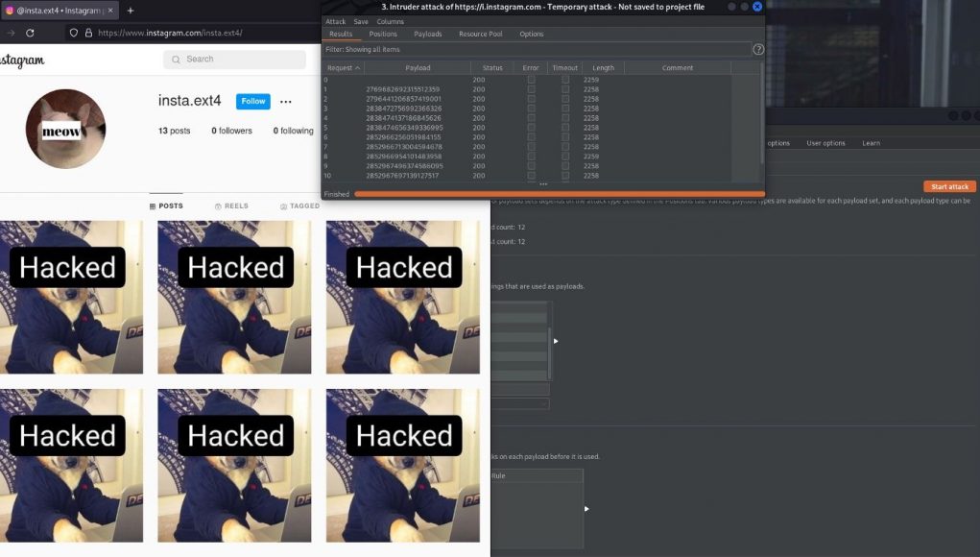The image size is (980, 557).
Task: Tick the Error checkbox for request 1
Action: click(x=531, y=89)
